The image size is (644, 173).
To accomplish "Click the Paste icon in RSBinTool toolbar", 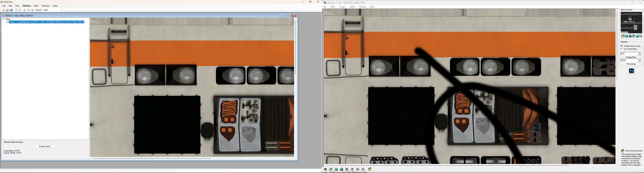I will 32,10.
